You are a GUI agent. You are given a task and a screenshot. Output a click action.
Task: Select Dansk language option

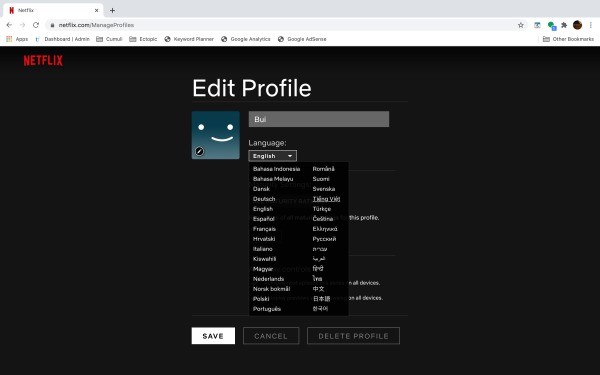coord(261,189)
